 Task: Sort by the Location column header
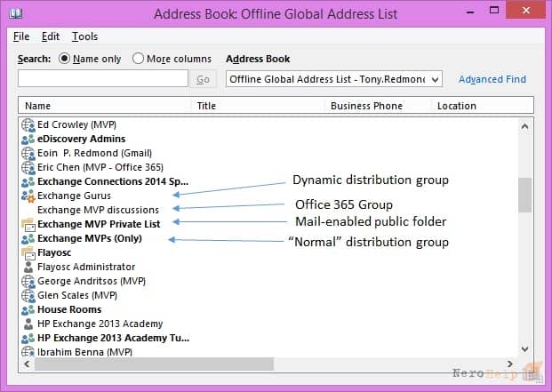pyautogui.click(x=483, y=106)
